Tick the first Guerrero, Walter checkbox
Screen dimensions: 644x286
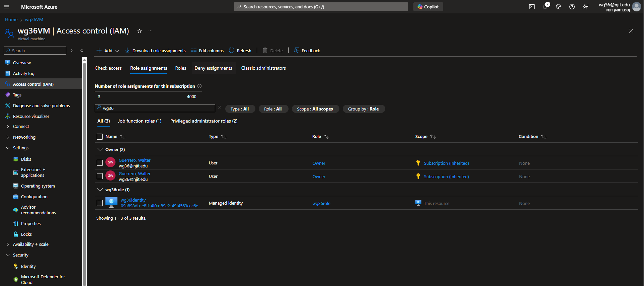point(100,163)
